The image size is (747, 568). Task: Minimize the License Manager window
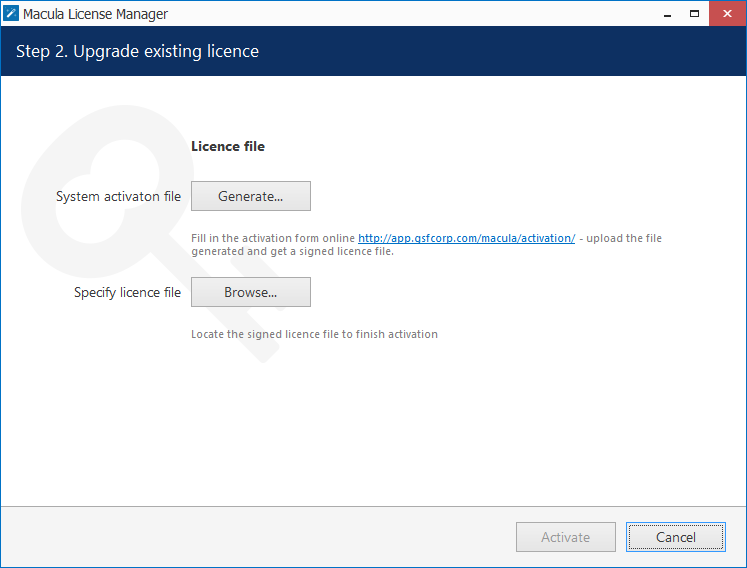pos(667,14)
